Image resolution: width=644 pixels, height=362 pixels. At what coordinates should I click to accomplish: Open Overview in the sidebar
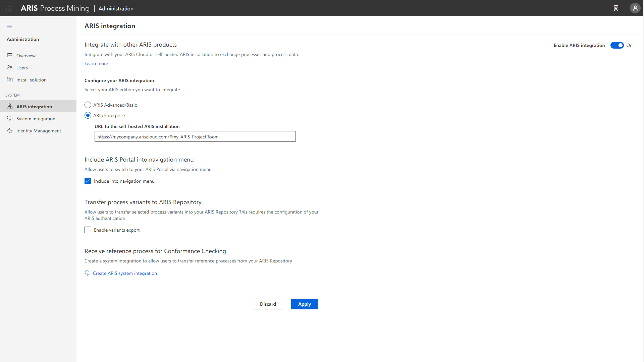(x=38, y=56)
